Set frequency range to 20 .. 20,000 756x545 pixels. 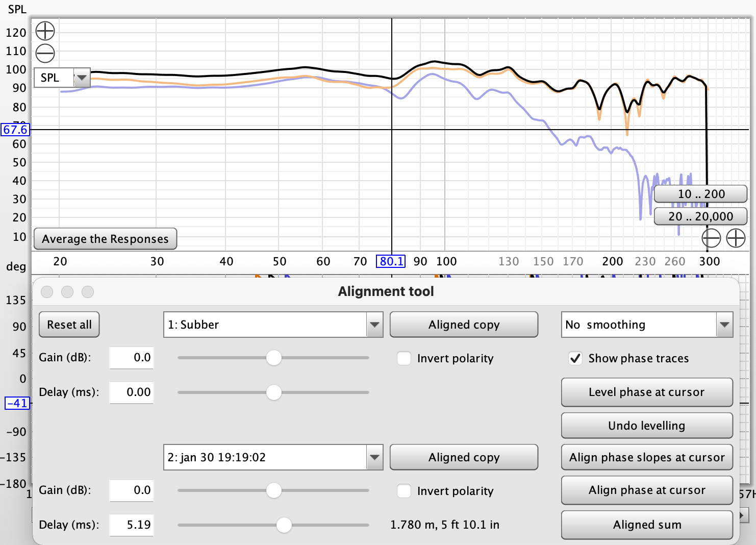[x=701, y=216]
